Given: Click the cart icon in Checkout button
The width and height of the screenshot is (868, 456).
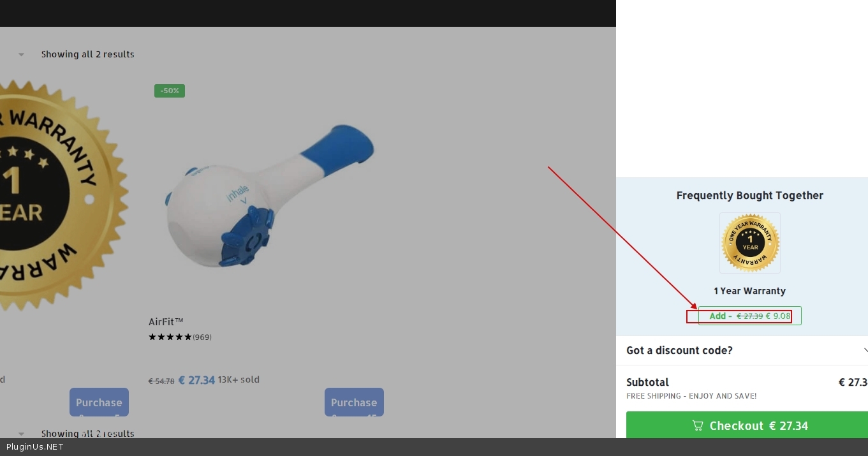Looking at the screenshot, I should [x=698, y=425].
